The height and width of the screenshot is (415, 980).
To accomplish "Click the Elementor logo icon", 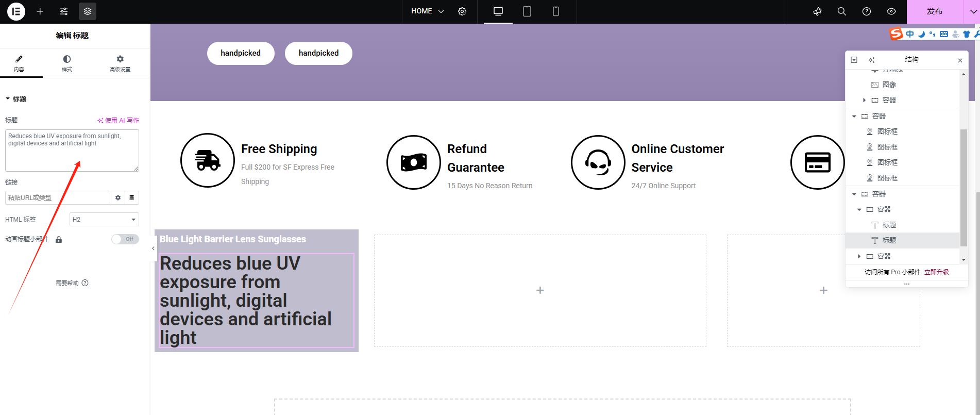I will click(x=16, y=11).
